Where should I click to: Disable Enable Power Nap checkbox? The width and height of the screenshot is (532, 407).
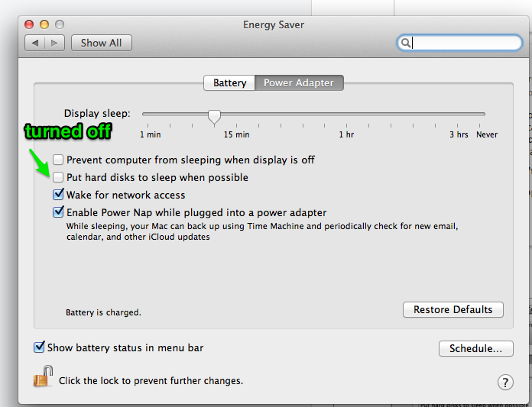pyautogui.click(x=58, y=212)
